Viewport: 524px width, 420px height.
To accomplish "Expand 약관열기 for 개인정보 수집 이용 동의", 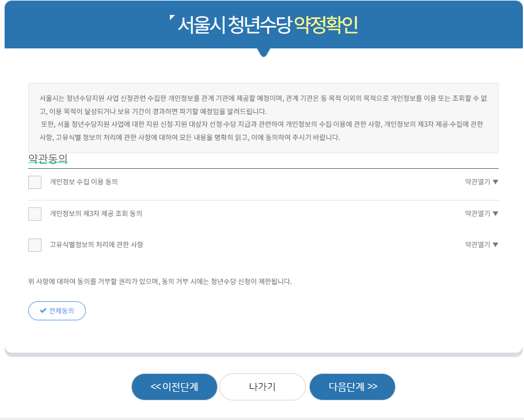I will tap(481, 182).
